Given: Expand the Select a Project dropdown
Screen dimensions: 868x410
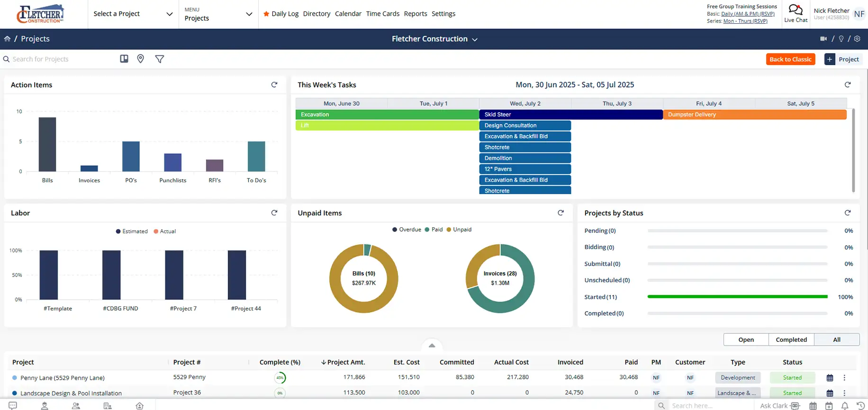Looking at the screenshot, I should 133,14.
